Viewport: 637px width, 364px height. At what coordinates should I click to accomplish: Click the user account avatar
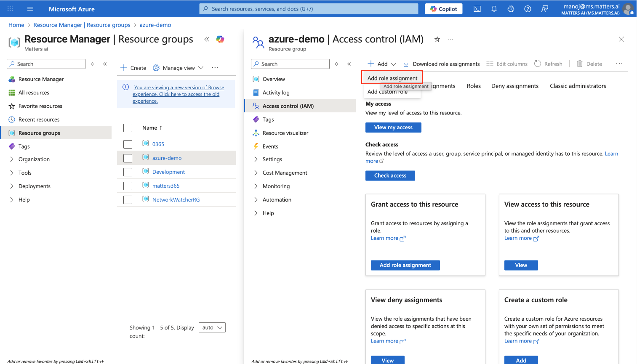pyautogui.click(x=628, y=9)
